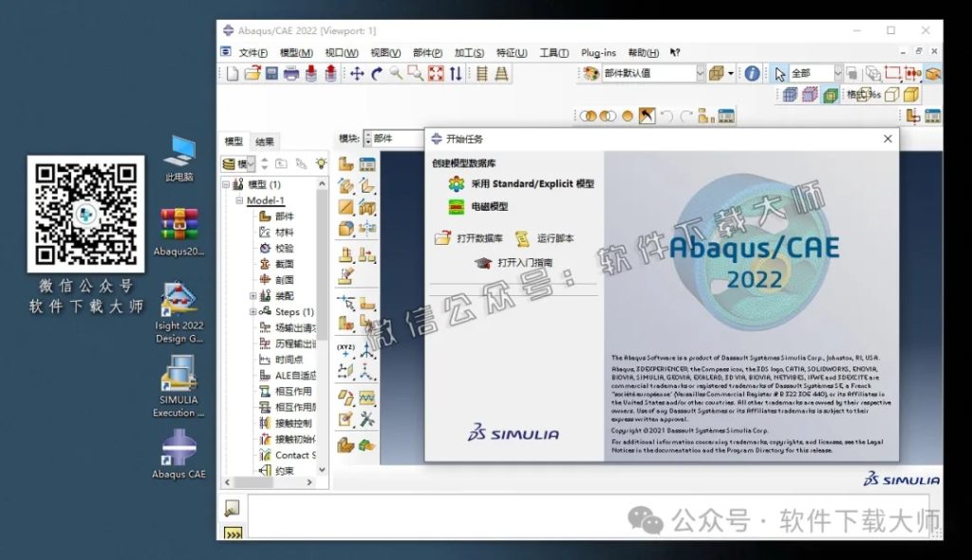Click the model tree vertical scrollbar
The image size is (972, 560).
[321, 247]
